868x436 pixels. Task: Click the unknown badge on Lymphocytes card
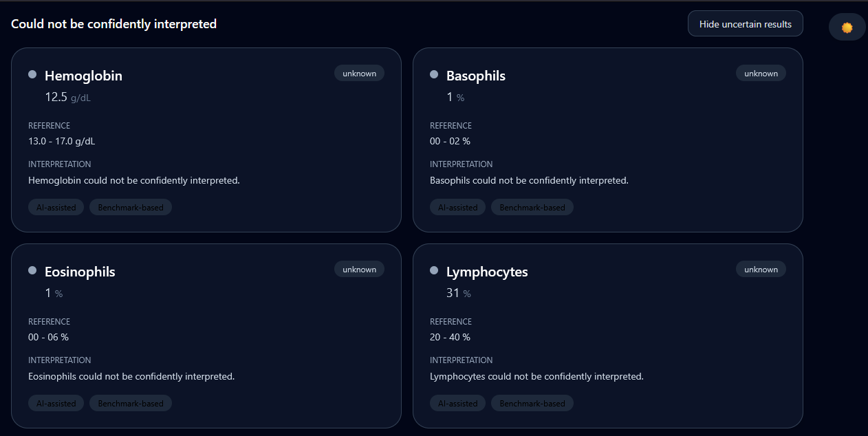pyautogui.click(x=761, y=270)
